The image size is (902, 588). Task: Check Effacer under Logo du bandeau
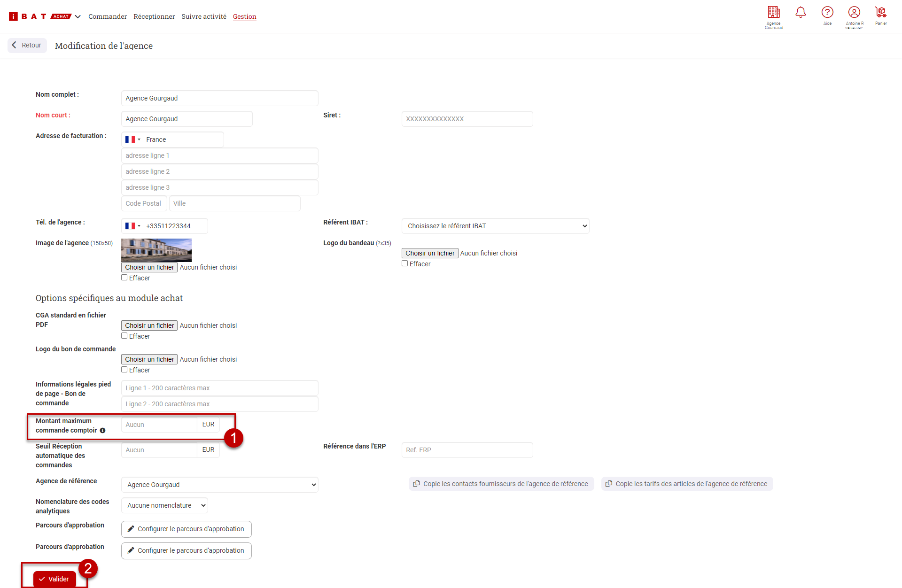pos(405,263)
